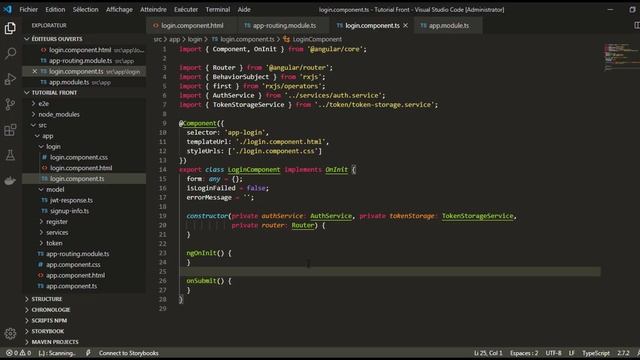Click the errors and warnings status indicator

coord(18,353)
